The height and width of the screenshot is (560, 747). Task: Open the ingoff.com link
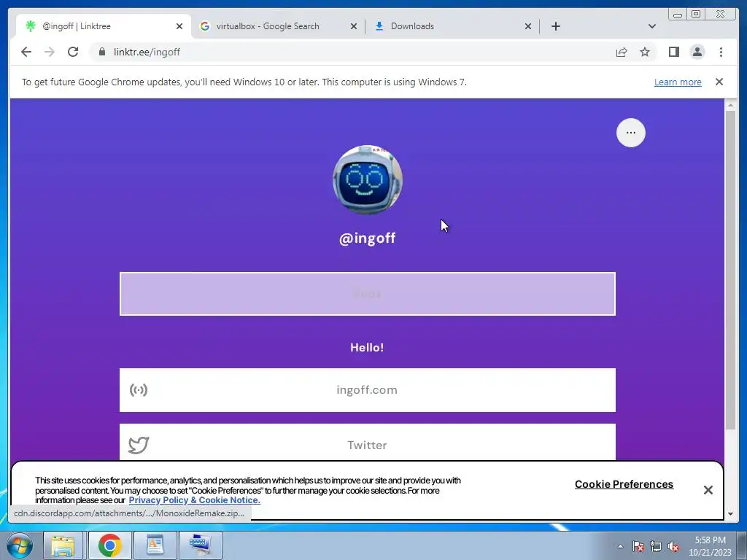(x=368, y=390)
